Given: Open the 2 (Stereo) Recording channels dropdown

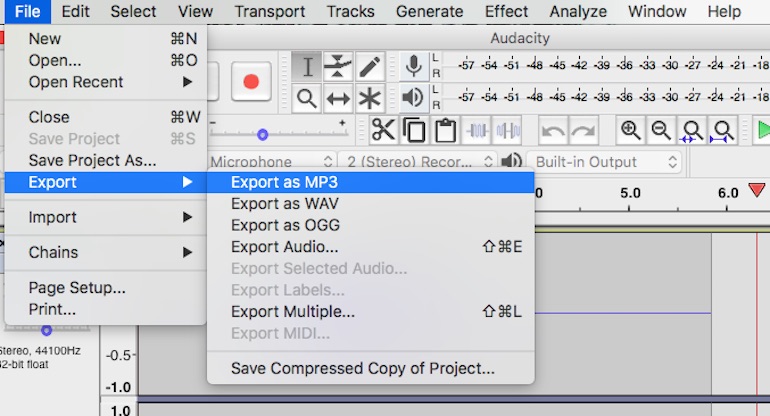Looking at the screenshot, I should tap(417, 162).
